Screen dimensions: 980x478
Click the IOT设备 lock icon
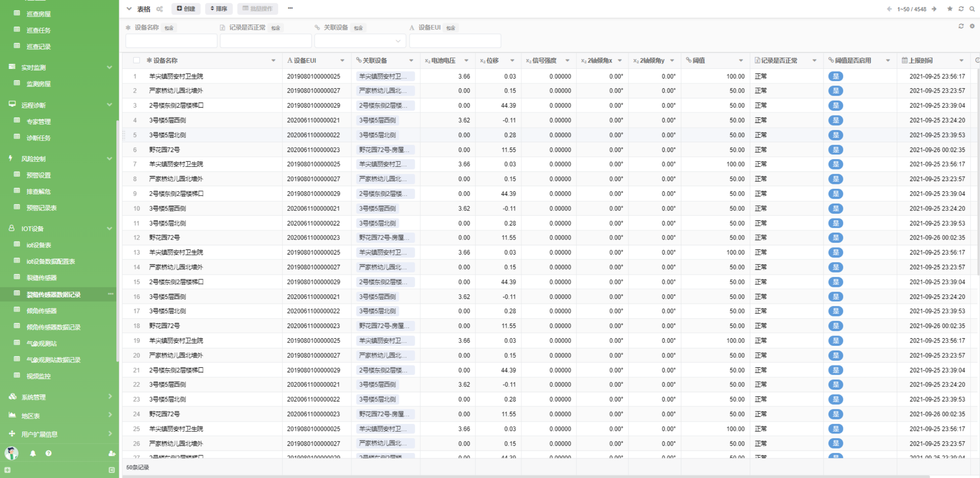[11, 228]
